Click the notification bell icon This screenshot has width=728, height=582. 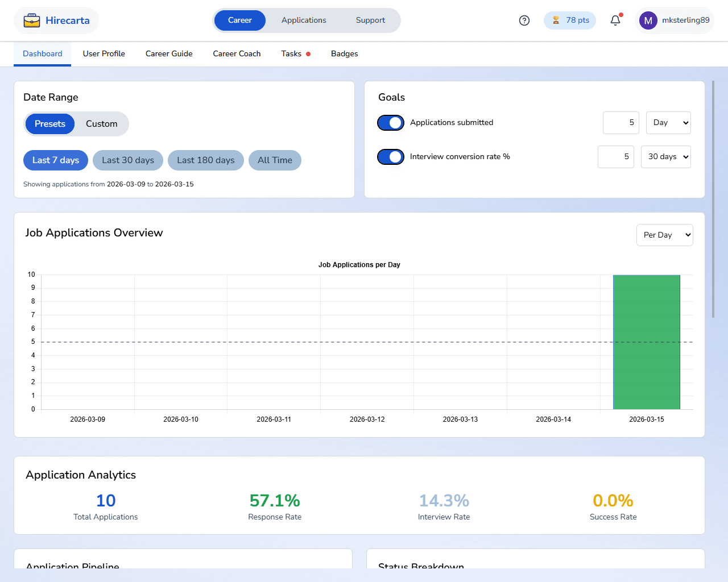(x=615, y=20)
